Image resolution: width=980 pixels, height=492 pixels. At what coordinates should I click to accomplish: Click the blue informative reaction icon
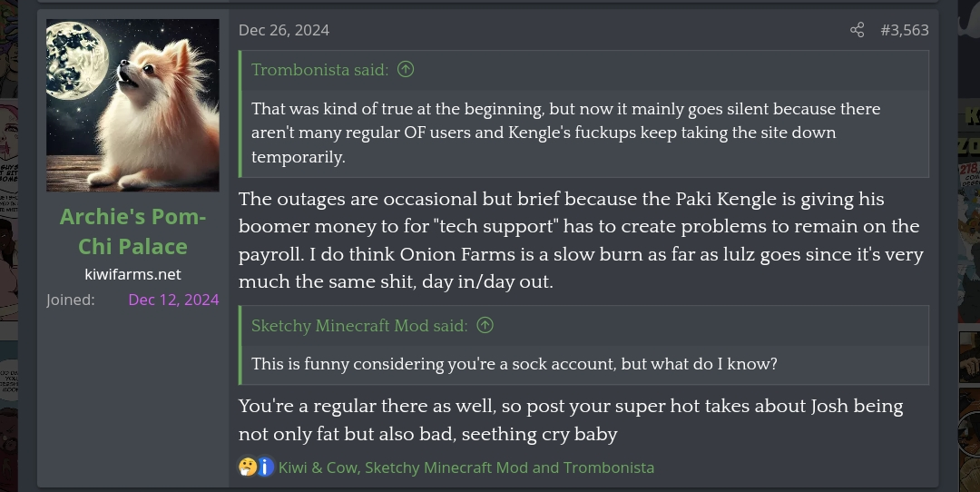coord(265,467)
